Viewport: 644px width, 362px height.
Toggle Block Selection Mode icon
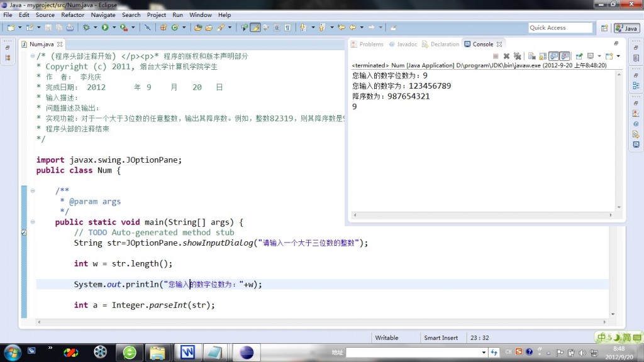(x=277, y=28)
